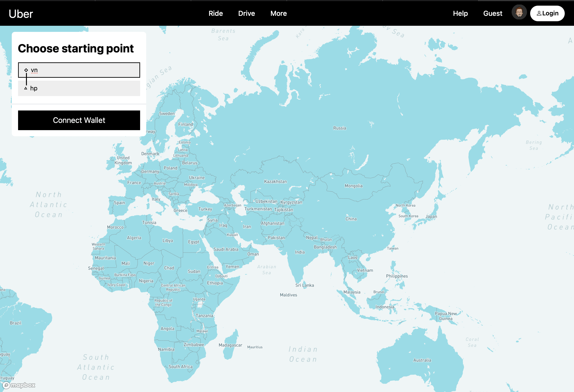Click the Madagascar label on map
Image resolution: width=574 pixels, height=392 pixels.
point(230,345)
